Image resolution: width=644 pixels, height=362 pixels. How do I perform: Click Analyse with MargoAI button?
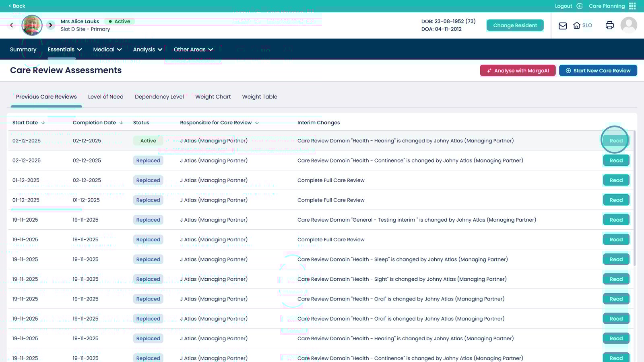tap(518, 71)
